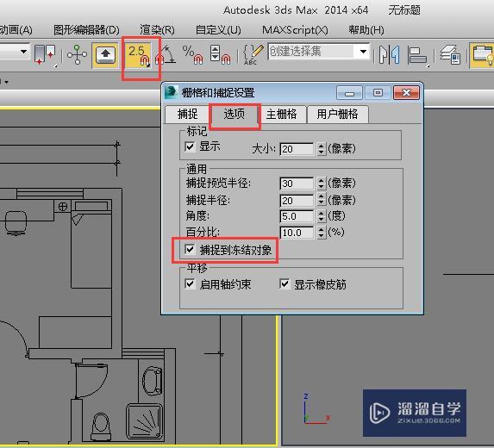Screen dimensions: 494x448
Task: Toggle the ribbon button at toolbar edge
Action: click(x=482, y=55)
